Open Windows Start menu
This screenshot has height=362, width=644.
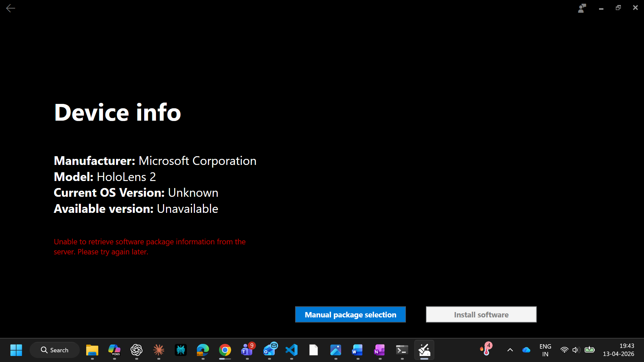[16, 350]
